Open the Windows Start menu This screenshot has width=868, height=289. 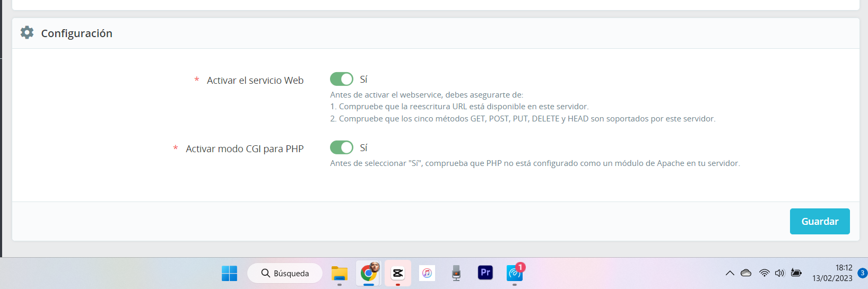[x=229, y=273]
